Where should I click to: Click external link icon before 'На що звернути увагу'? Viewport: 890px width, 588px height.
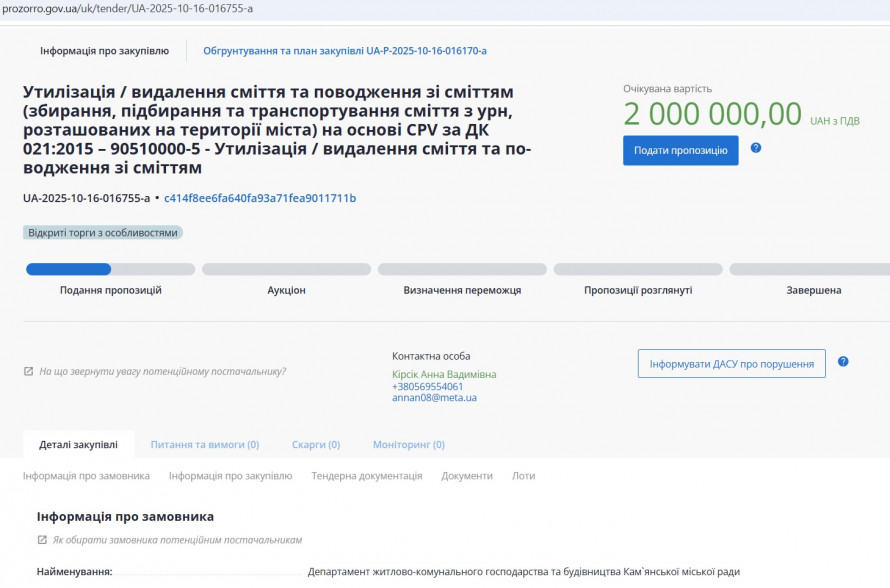[x=28, y=371]
